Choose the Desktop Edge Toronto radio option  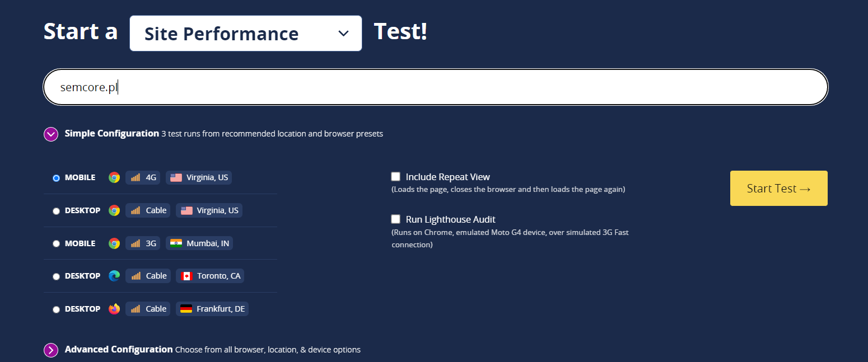(56, 276)
